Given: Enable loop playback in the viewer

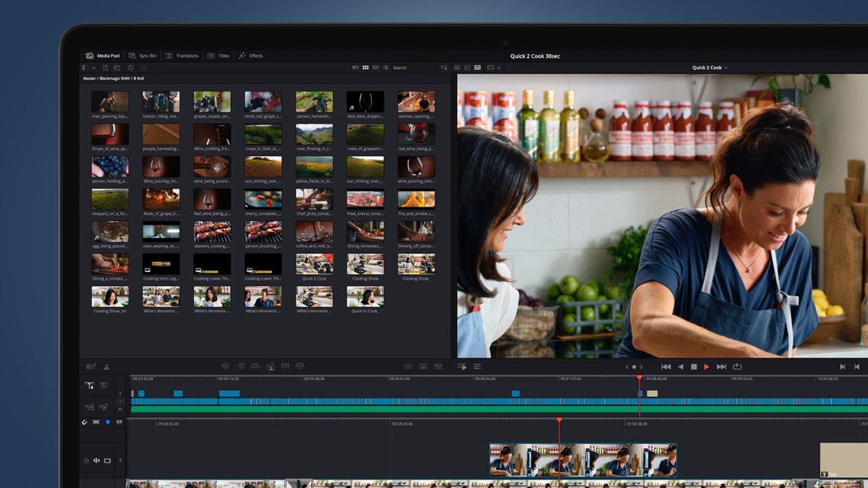Looking at the screenshot, I should pyautogui.click(x=737, y=367).
